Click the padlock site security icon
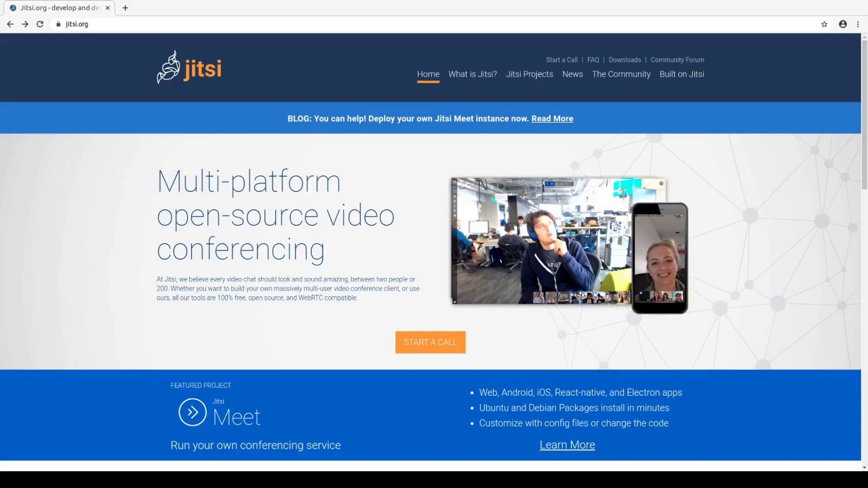 [59, 24]
